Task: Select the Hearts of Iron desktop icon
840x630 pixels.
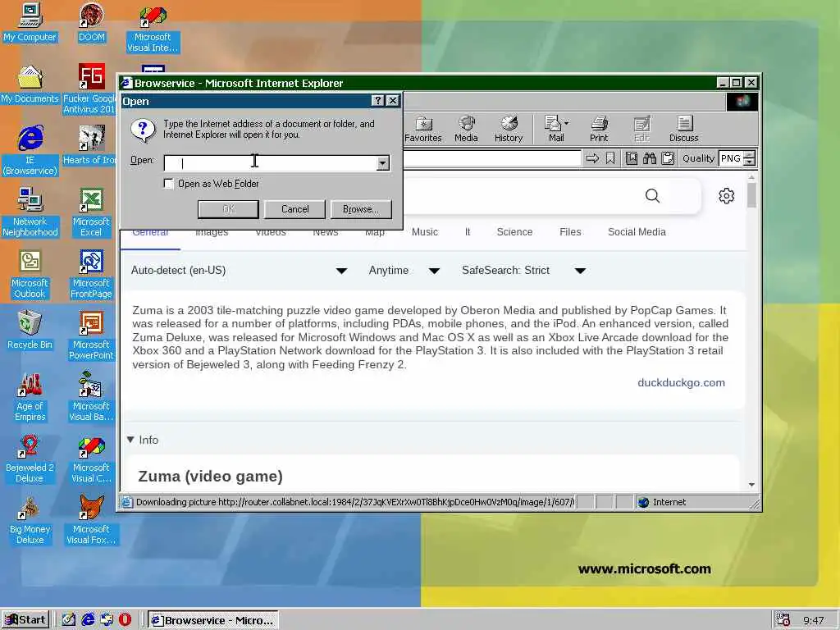Action: pos(90,146)
